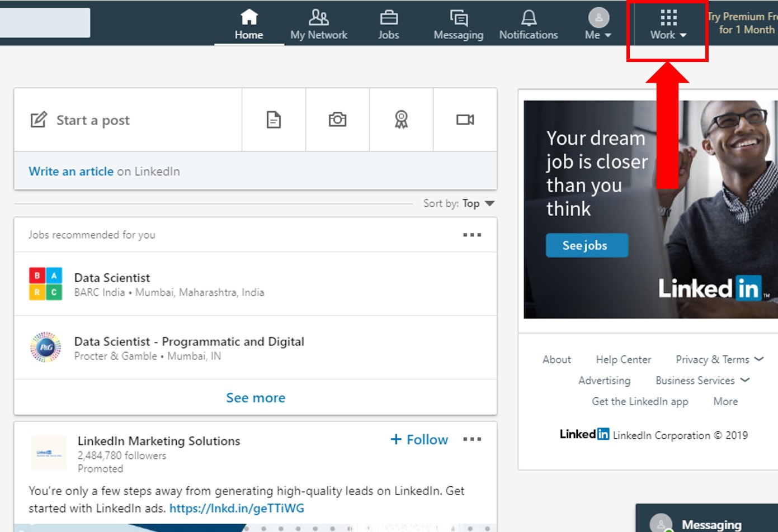Click the See jobs button in ad
The width and height of the screenshot is (778, 532).
click(x=587, y=245)
